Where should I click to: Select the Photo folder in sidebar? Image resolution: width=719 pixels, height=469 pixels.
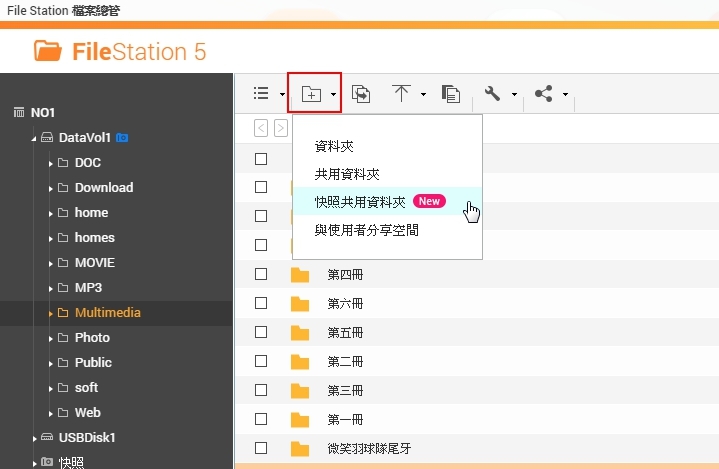92,337
